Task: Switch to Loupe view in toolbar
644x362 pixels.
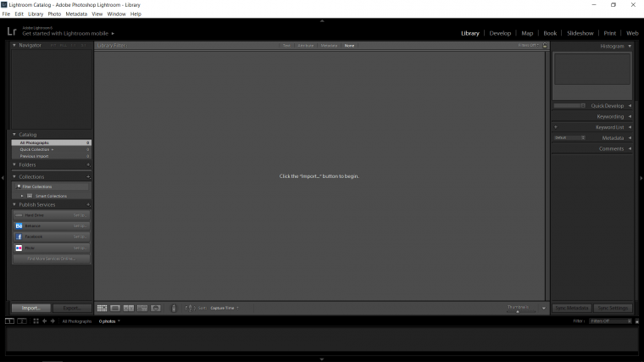Action: click(x=115, y=308)
